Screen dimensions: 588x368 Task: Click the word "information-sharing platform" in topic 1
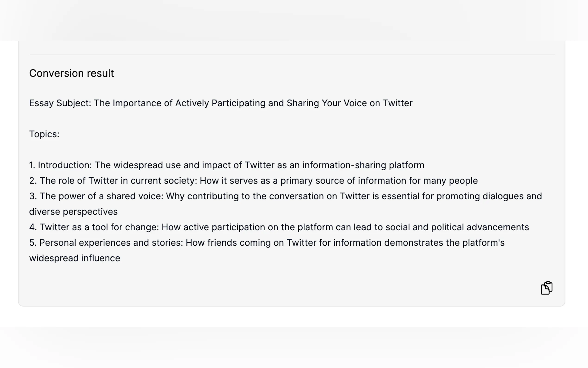[363, 165]
